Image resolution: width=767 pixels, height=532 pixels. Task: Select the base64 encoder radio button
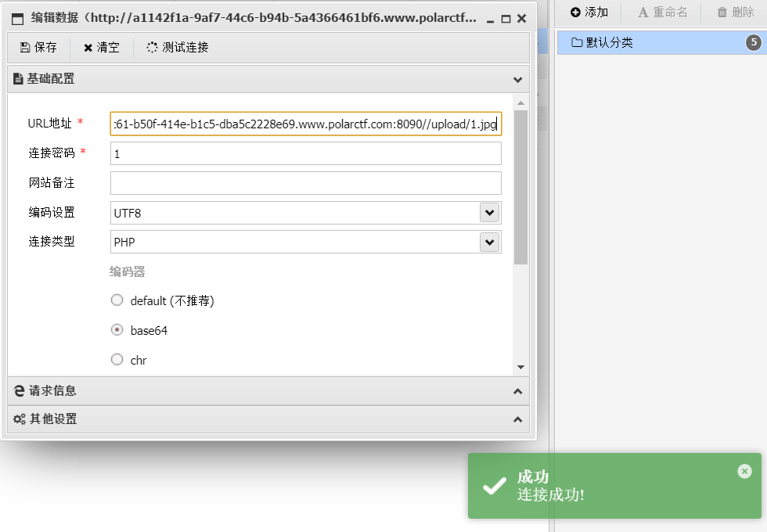(x=117, y=329)
